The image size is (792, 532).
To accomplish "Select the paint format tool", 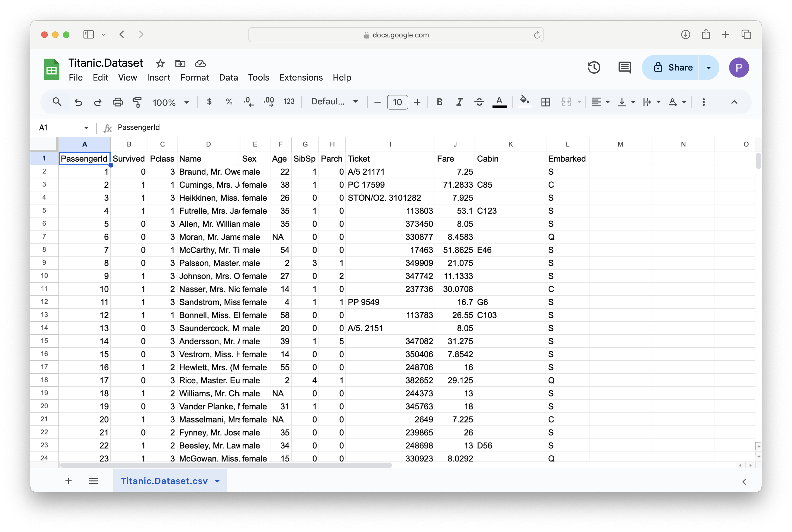I will [137, 102].
